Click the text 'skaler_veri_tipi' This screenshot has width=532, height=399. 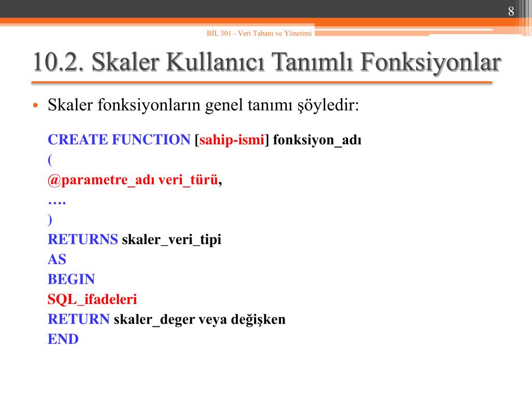(171, 240)
